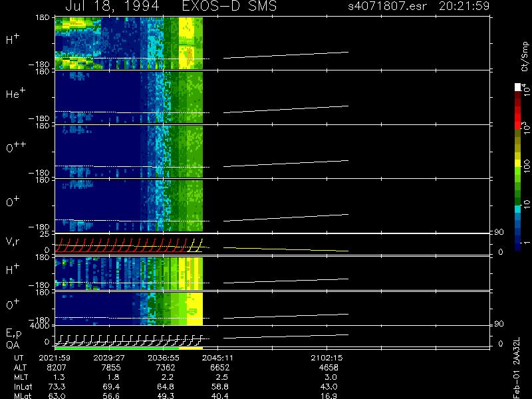This screenshot has width=532, height=399.
Task: Click the altitude value '7855'
Action: click(x=111, y=368)
